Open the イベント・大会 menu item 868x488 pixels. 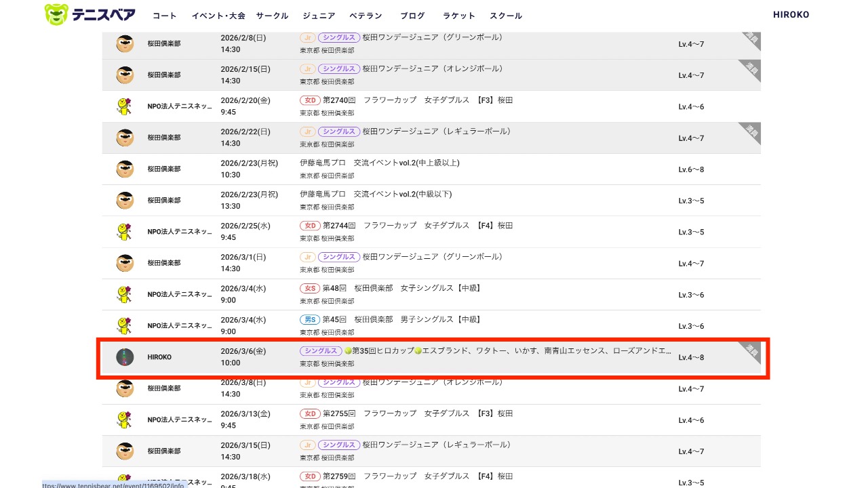[x=218, y=16]
